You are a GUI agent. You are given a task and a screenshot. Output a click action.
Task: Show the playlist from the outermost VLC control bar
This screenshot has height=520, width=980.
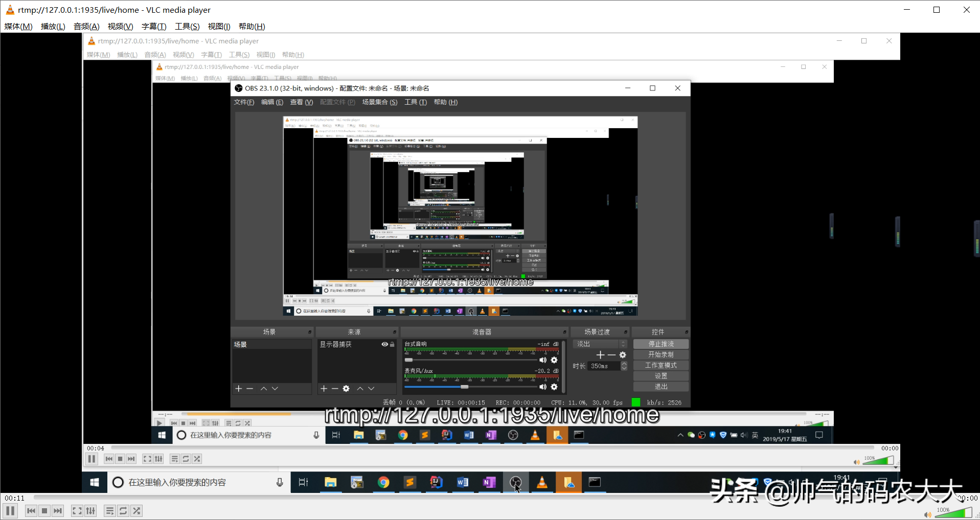(x=109, y=511)
